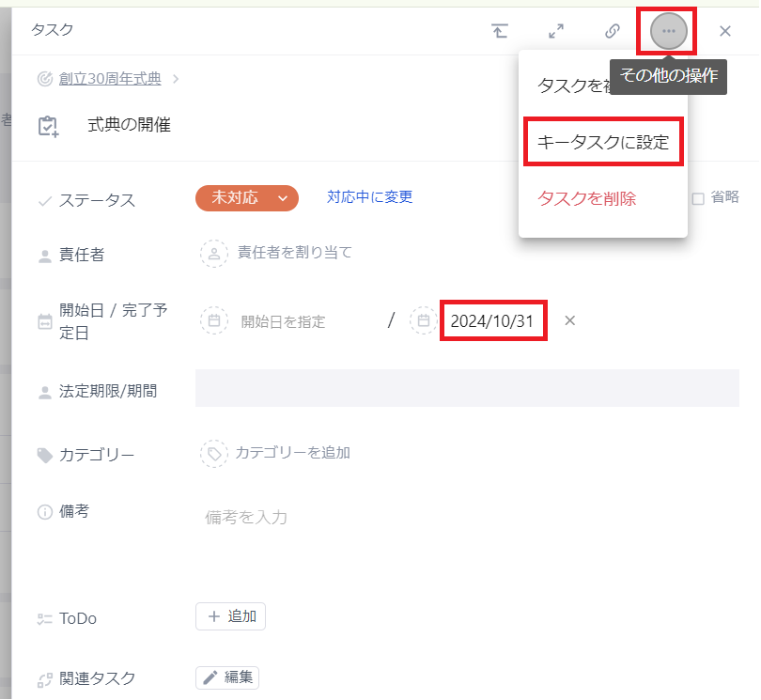Viewport: 761px width, 700px height.
Task: Expand task panel to full screen
Action: click(556, 31)
